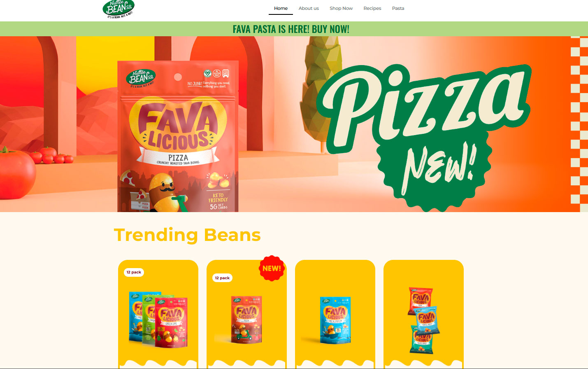Click the 12 pack label on pizza card
Viewport: 588px width, 369px height.
click(222, 278)
